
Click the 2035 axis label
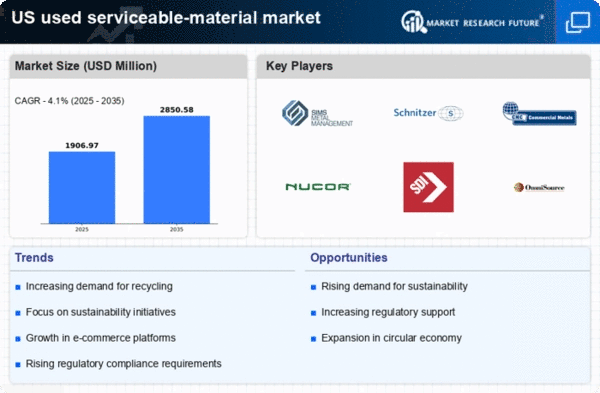click(x=177, y=229)
